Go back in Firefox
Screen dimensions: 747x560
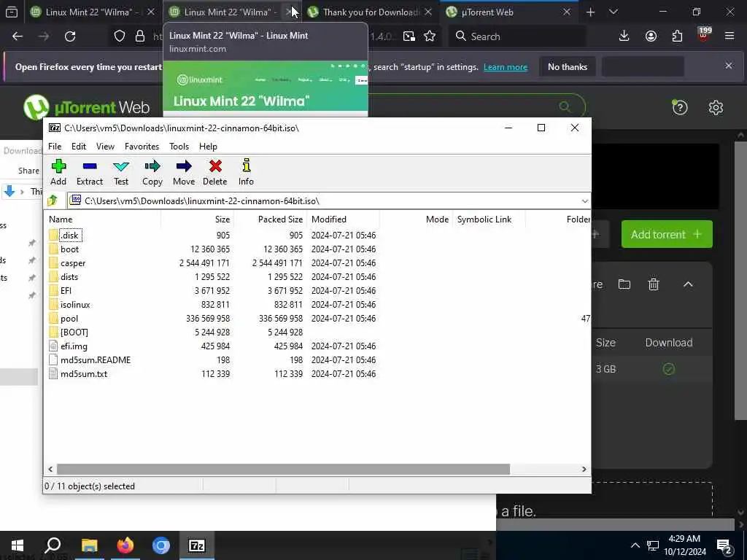[x=18, y=36]
